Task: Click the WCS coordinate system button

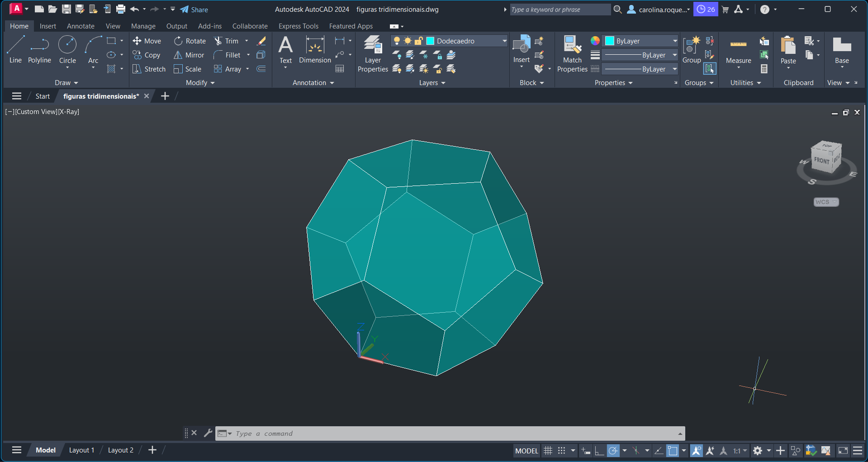Action: point(825,202)
